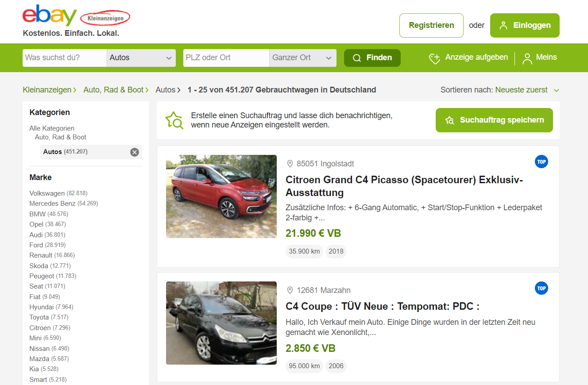This screenshot has width=588, height=385.
Task: Open the Autos category dropdown in search bar
Action: point(141,58)
